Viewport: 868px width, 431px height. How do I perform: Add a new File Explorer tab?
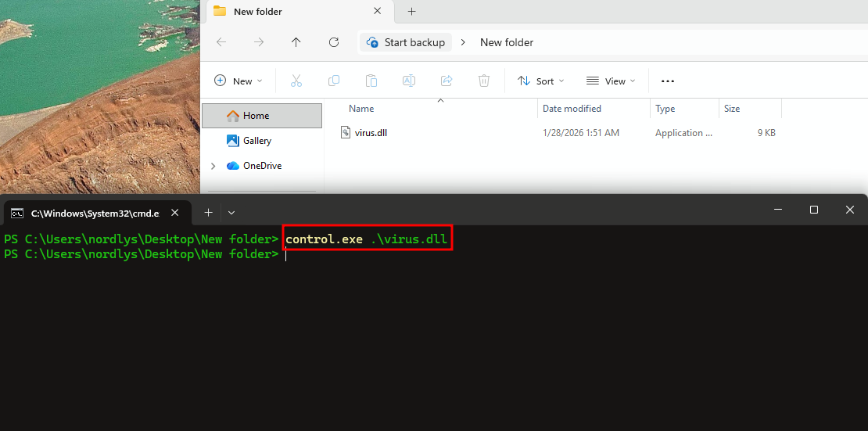[412, 11]
